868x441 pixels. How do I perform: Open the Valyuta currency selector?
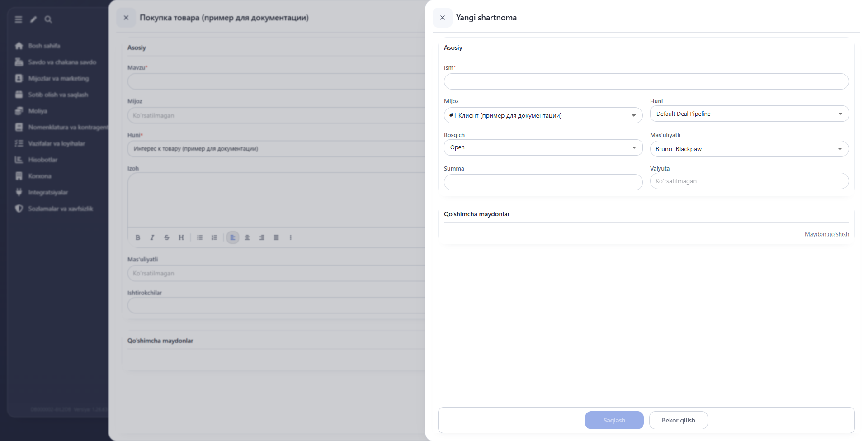(x=749, y=181)
